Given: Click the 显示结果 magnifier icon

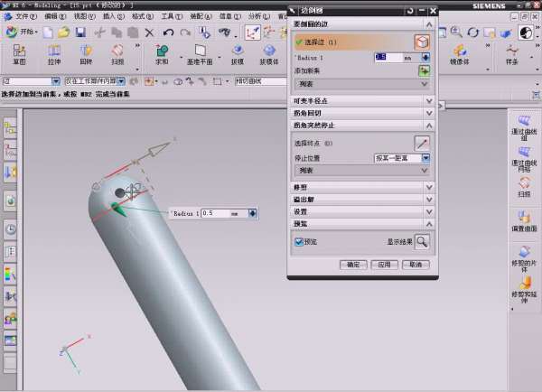Looking at the screenshot, I should tap(421, 242).
